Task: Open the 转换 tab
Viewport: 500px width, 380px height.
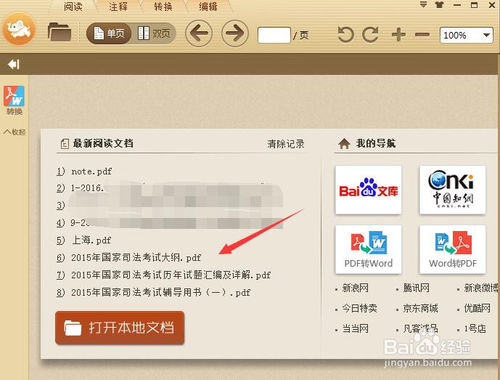Action: coord(163,6)
